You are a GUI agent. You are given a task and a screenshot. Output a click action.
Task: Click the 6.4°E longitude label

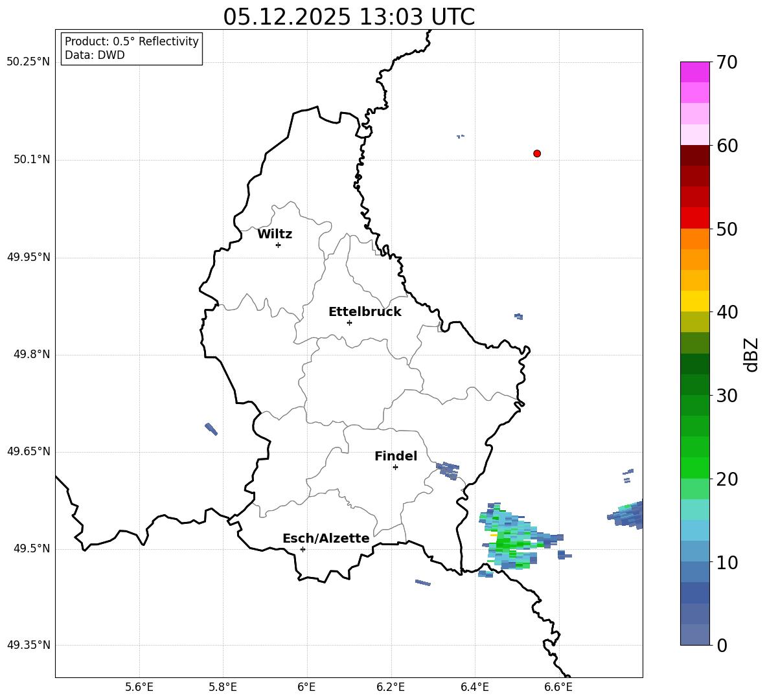474,687
